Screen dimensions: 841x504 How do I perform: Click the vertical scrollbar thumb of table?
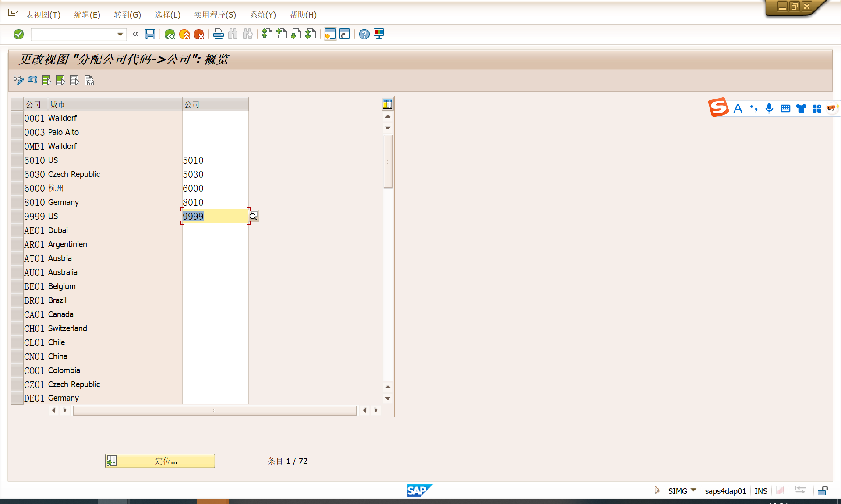click(x=388, y=162)
